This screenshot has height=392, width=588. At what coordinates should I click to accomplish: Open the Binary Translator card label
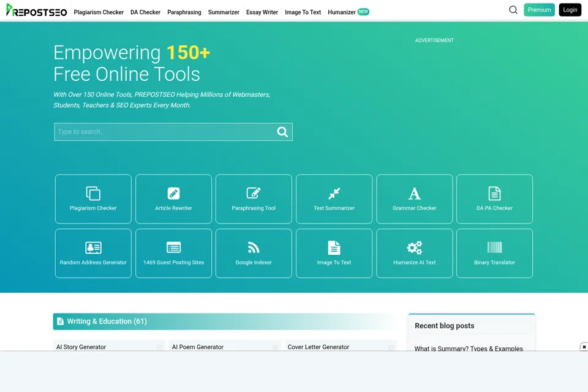494,262
